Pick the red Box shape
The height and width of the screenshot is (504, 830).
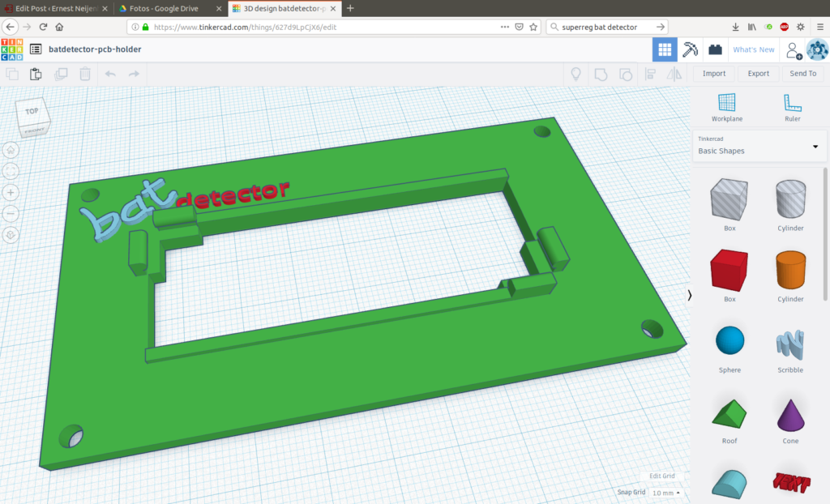(729, 271)
